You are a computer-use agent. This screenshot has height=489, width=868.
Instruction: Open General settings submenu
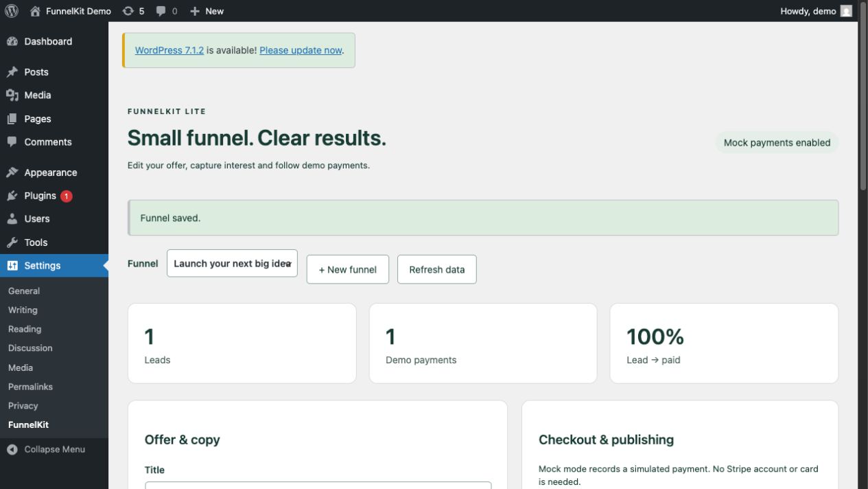[24, 291]
